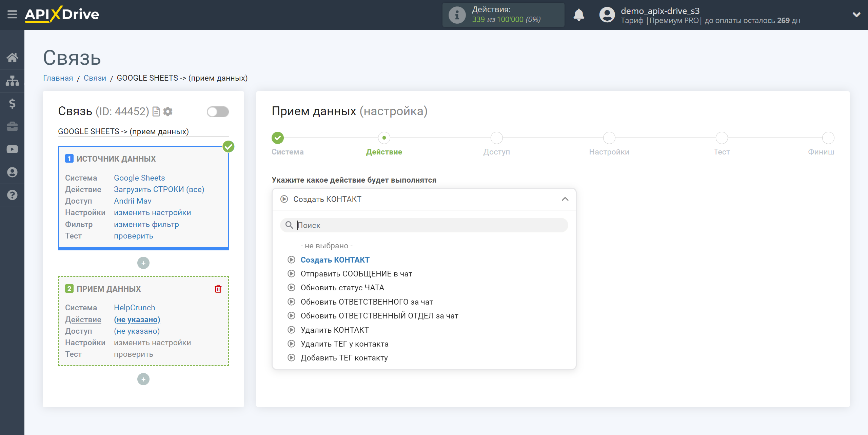Click the action search field
This screenshot has height=435, width=868.
point(424,225)
